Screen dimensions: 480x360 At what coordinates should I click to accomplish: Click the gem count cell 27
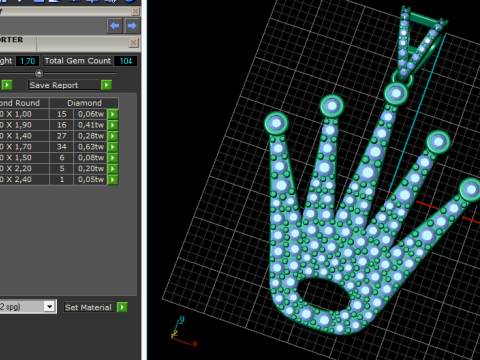coord(62,136)
